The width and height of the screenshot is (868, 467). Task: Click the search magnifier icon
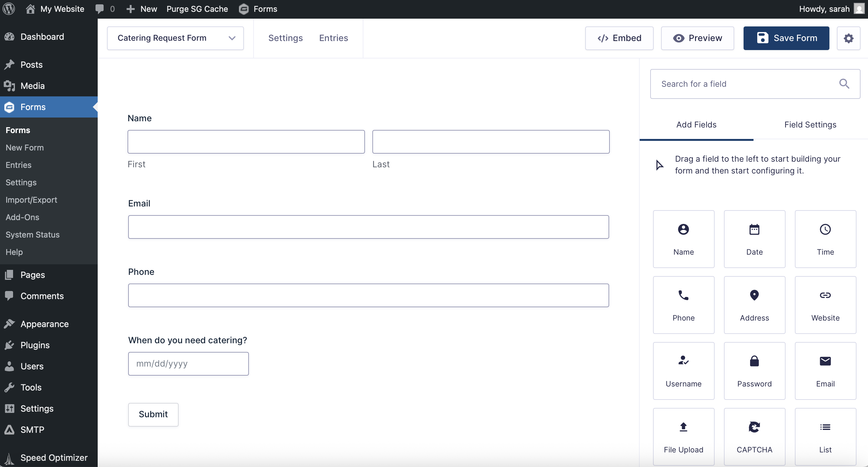click(844, 84)
